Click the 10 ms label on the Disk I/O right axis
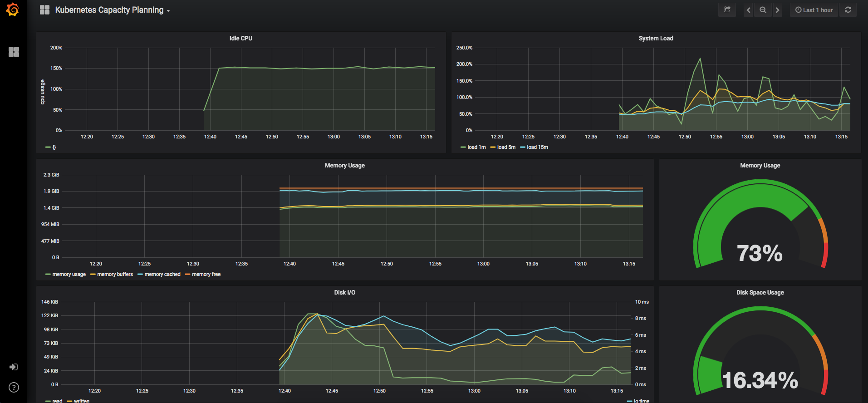 [x=642, y=302]
